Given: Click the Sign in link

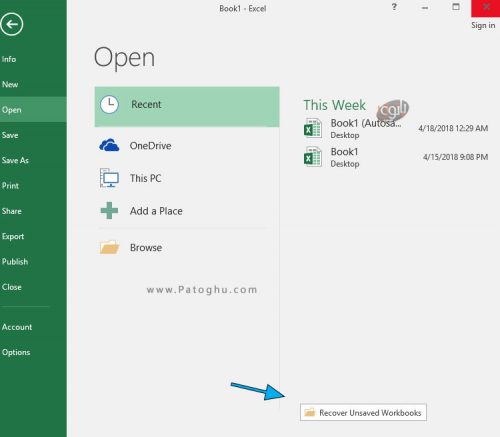Looking at the screenshot, I should tap(483, 25).
